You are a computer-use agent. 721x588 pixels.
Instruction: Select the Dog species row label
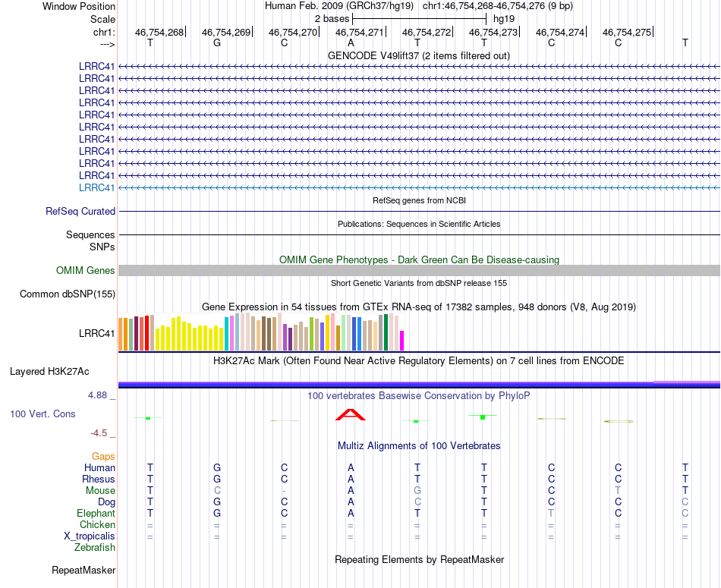coord(106,502)
